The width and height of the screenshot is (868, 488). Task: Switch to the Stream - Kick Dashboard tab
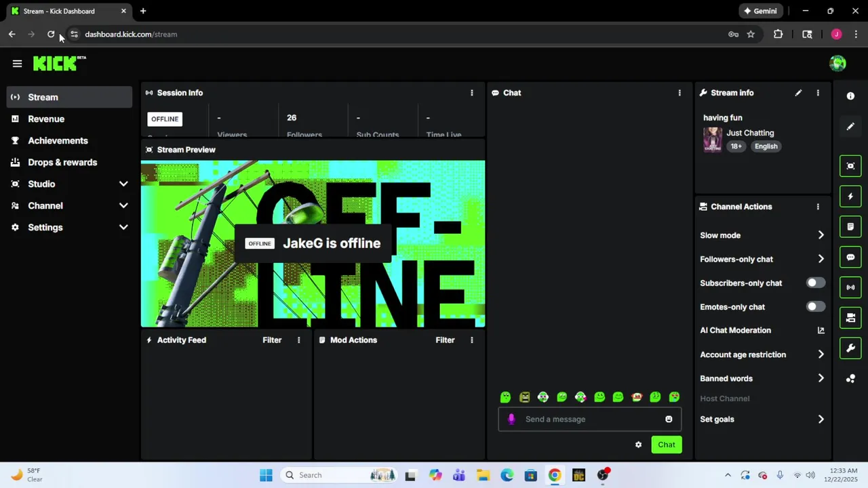tap(68, 11)
